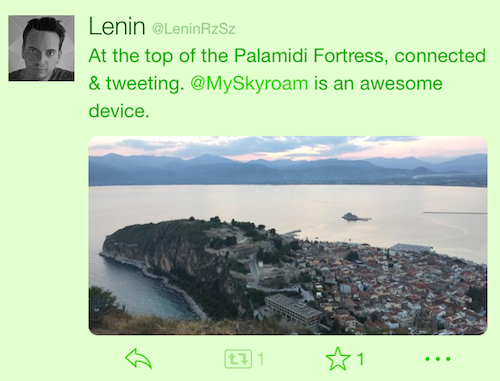This screenshot has width=500, height=381.
Task: Favorite the tweet with the star icon
Action: pyautogui.click(x=338, y=359)
